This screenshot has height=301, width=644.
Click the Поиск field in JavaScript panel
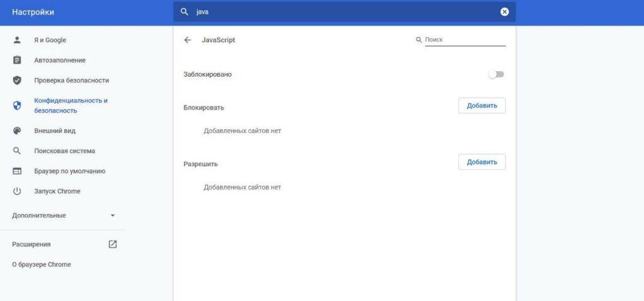click(x=464, y=40)
